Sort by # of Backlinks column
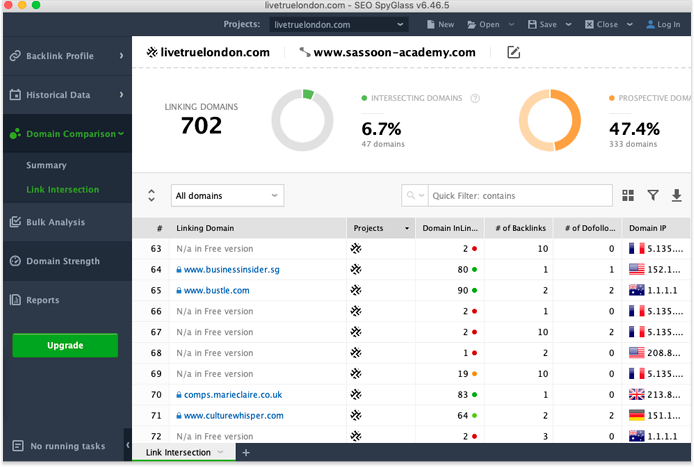The width and height of the screenshot is (694, 467). [x=519, y=228]
